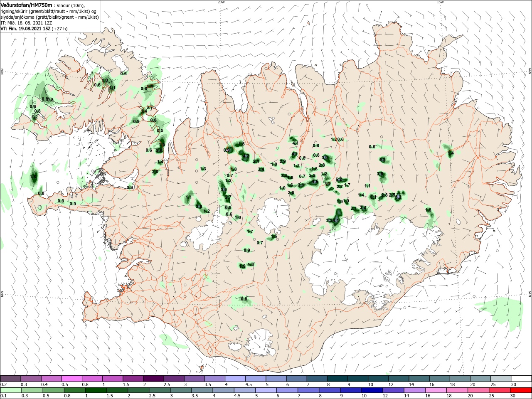Pick the darkest purple 2 swatch, upper legend row

[x=153, y=379]
